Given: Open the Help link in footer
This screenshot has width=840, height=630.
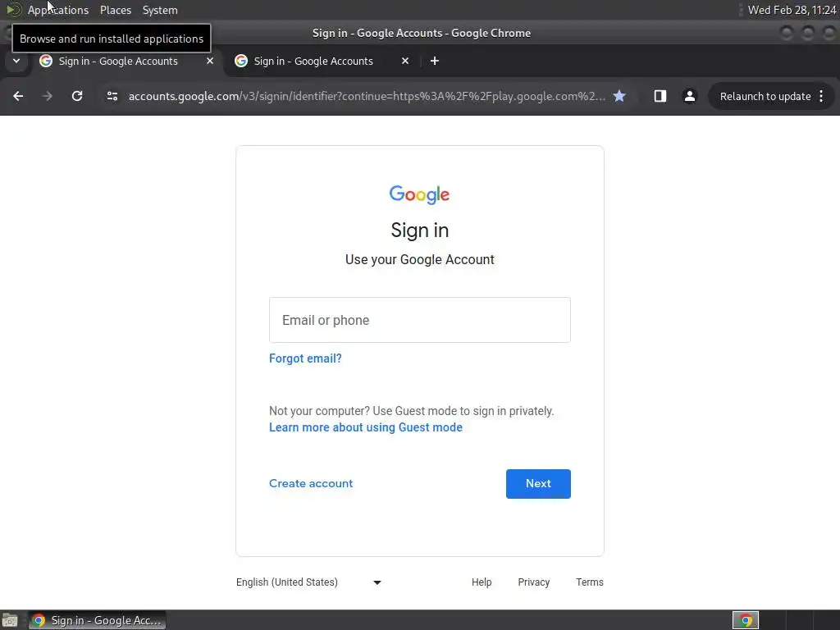Looking at the screenshot, I should [482, 582].
